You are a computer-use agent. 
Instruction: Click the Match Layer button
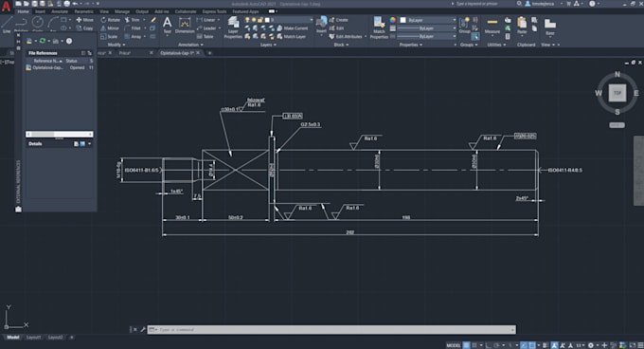click(292, 36)
